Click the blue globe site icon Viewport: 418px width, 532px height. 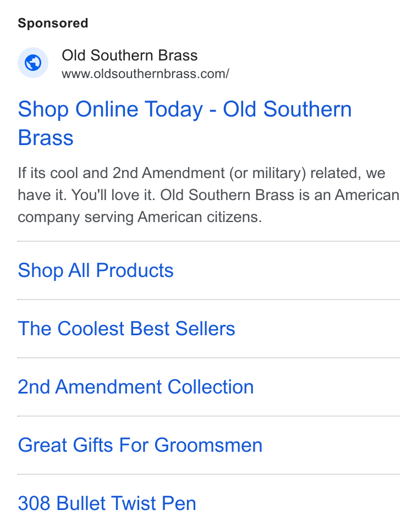coord(33,63)
